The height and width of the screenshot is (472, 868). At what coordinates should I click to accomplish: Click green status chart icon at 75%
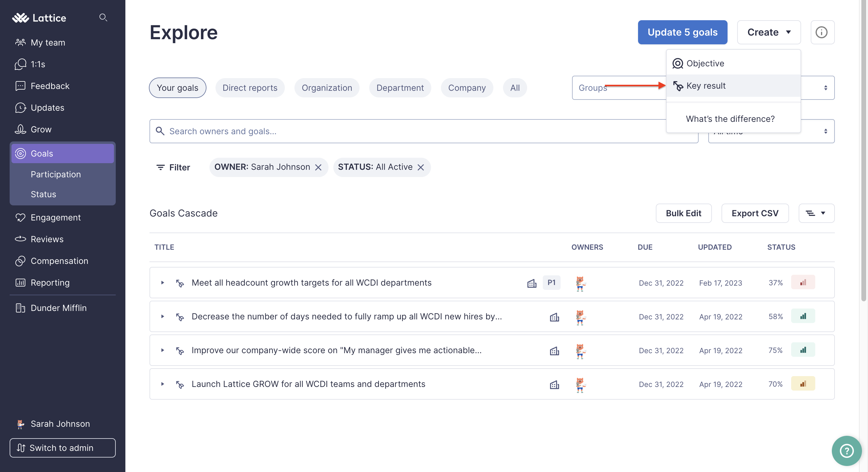coord(803,350)
